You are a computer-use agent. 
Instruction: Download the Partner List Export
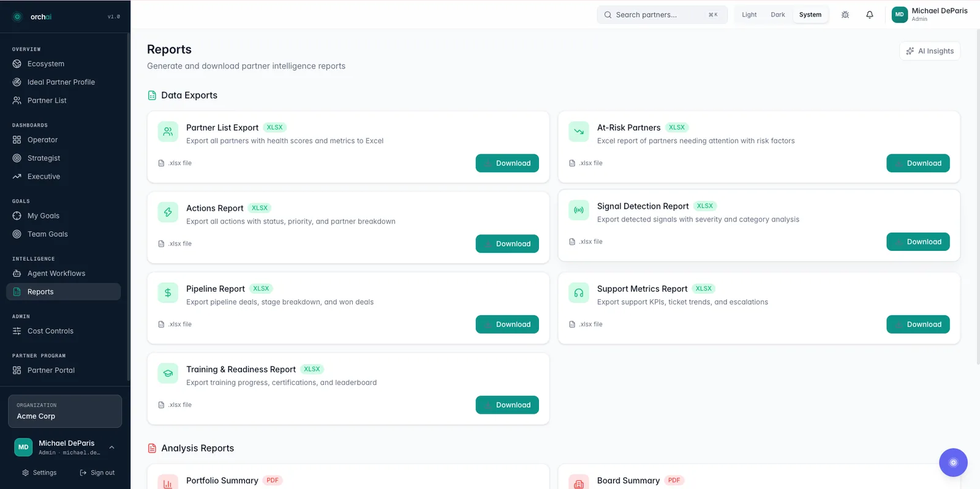coord(507,163)
